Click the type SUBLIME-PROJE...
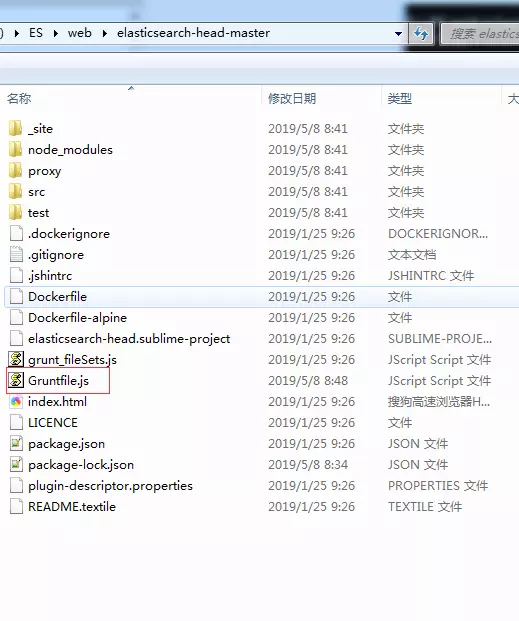Image resolution: width=519 pixels, height=621 pixels. pyautogui.click(x=440, y=339)
